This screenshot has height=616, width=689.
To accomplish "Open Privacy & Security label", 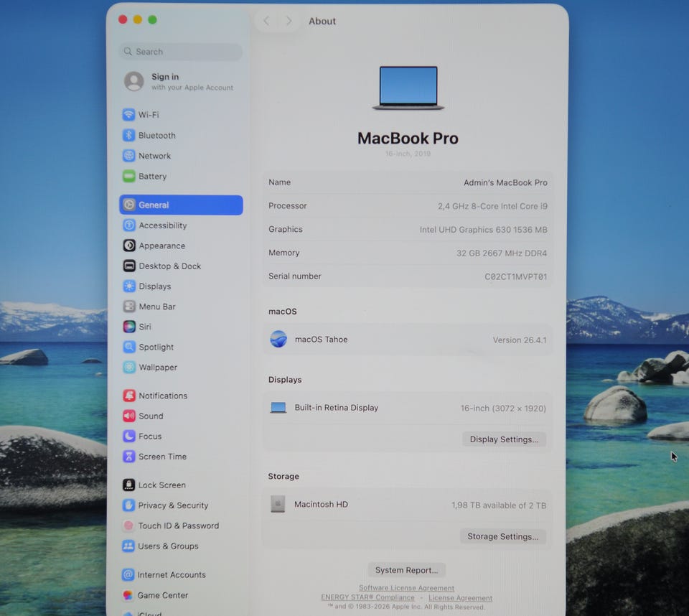I will pos(173,505).
